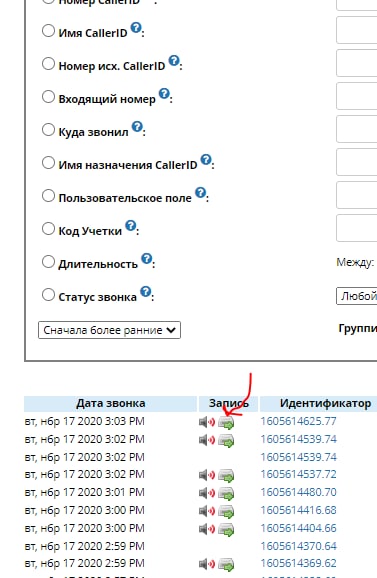Open help for Код Учетки
Viewport: 377px width, 578px height.
click(x=130, y=225)
